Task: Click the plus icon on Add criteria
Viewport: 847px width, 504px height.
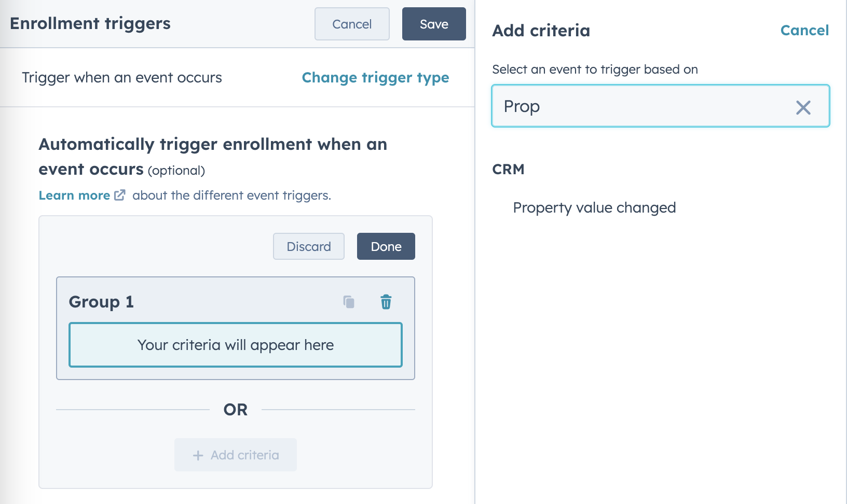Action: coord(197,455)
